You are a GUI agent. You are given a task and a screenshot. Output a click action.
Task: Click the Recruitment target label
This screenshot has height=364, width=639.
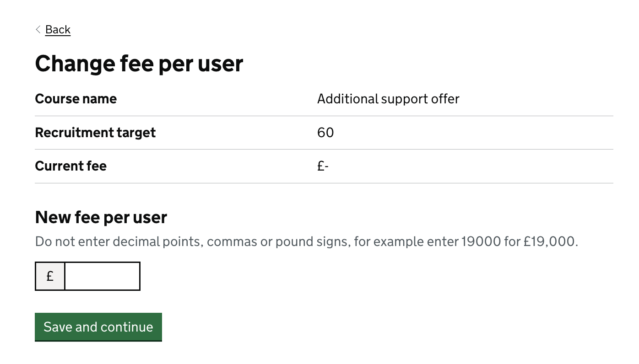click(x=95, y=133)
